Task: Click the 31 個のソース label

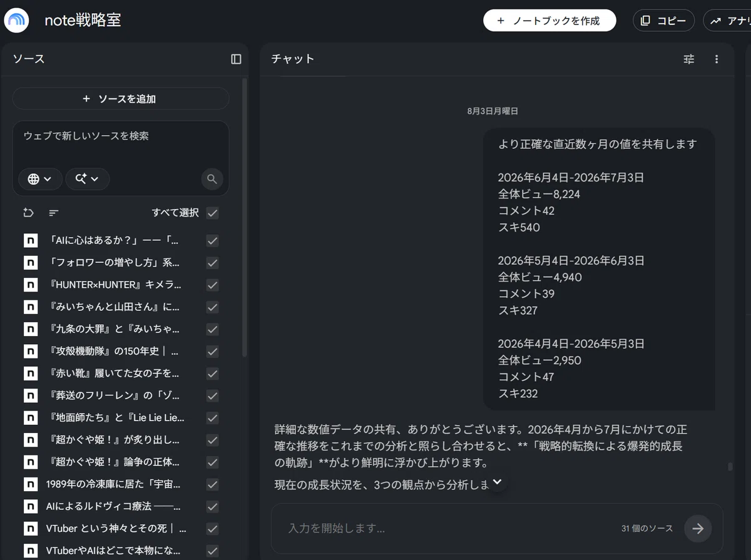Action: click(x=647, y=529)
